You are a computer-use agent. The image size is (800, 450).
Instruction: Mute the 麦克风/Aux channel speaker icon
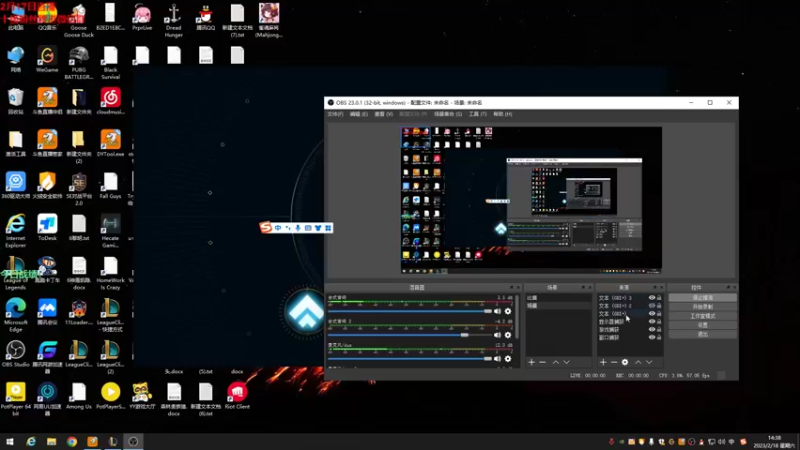pyautogui.click(x=497, y=359)
